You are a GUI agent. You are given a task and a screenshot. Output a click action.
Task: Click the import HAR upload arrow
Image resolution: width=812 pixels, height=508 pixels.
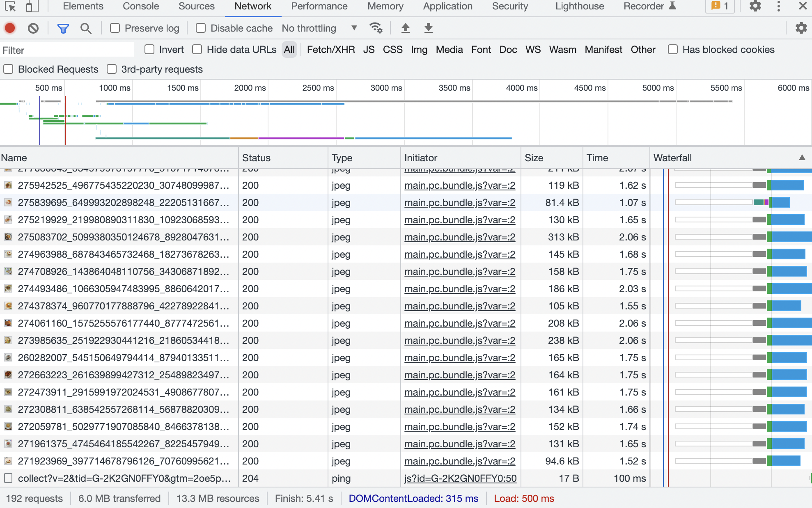point(405,28)
